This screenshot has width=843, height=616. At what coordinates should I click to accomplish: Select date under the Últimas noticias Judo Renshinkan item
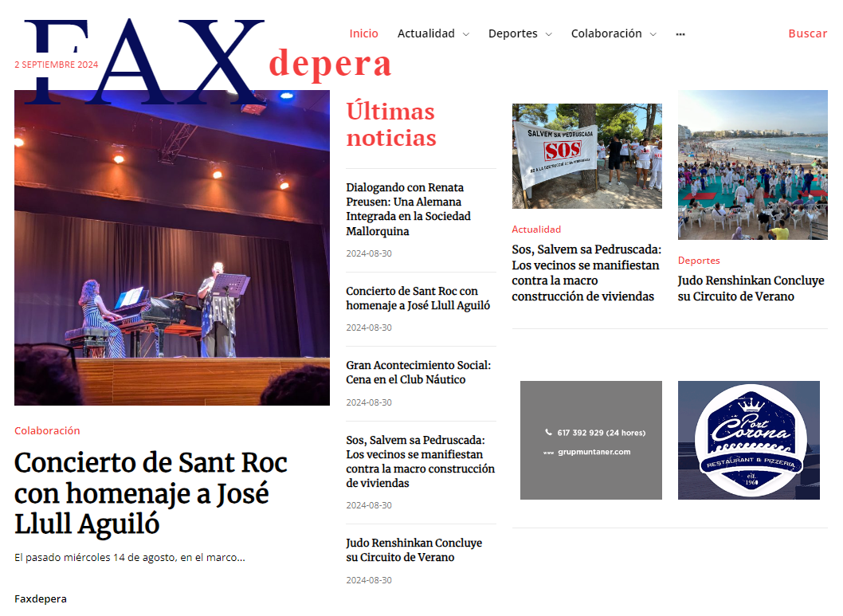[369, 580]
